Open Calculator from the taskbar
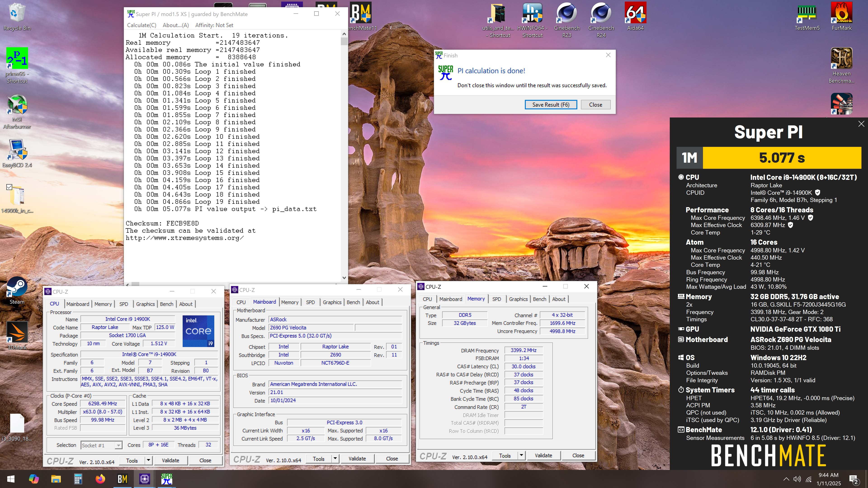 [x=78, y=479]
